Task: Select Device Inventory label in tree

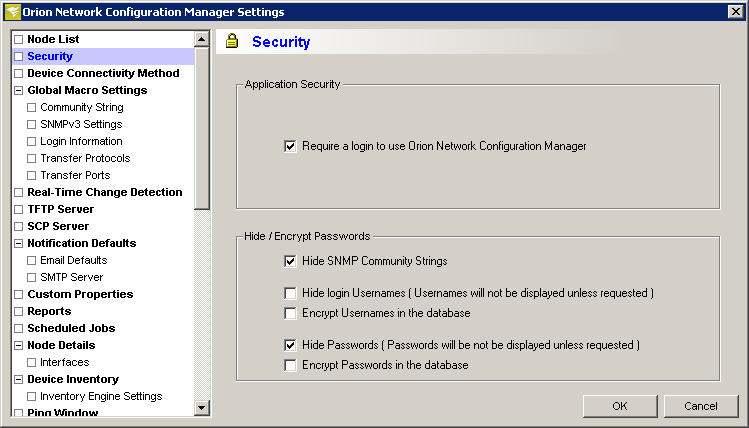Action: tap(73, 379)
